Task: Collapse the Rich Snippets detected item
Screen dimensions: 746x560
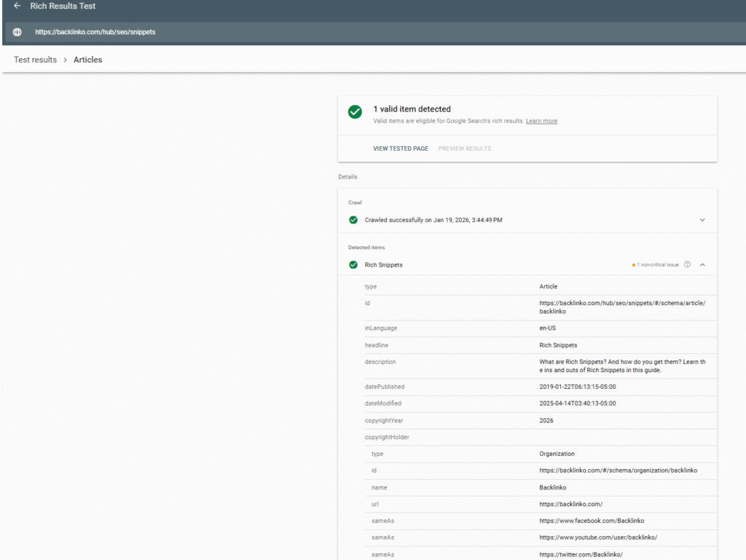Action: (702, 265)
